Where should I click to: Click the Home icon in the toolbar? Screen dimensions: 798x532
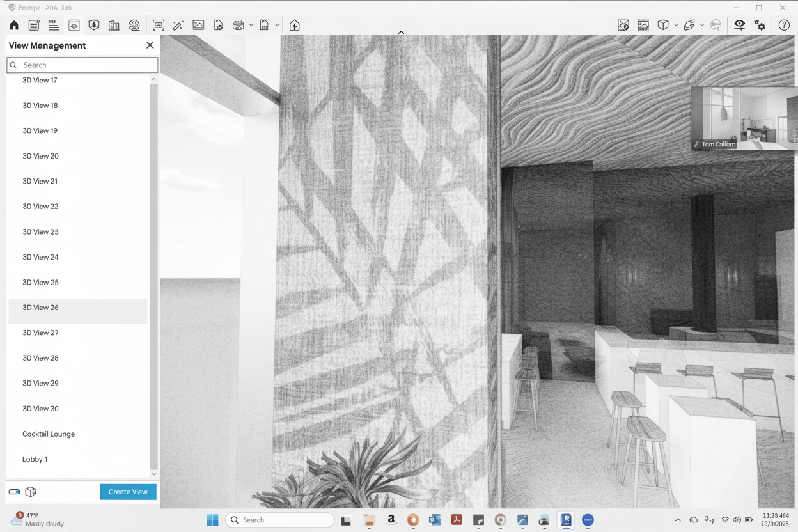tap(14, 26)
